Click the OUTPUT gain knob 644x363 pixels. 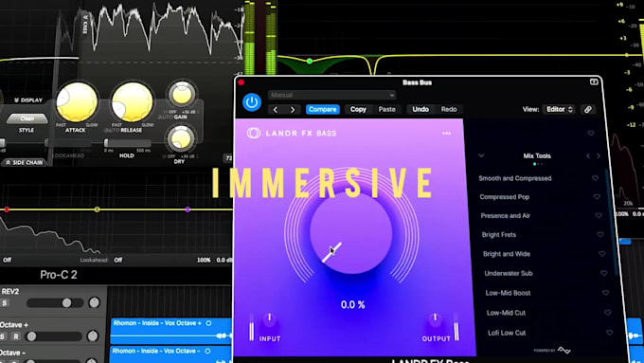coord(435,319)
